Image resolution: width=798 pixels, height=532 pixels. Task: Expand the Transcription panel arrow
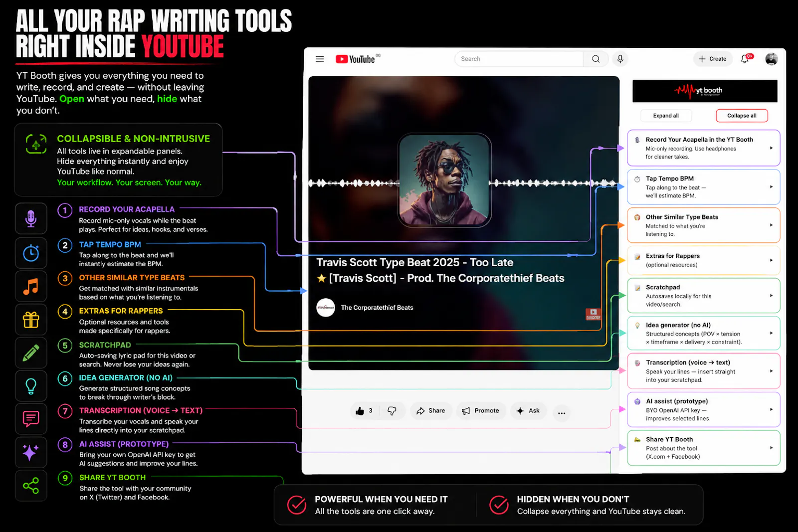[x=771, y=371]
